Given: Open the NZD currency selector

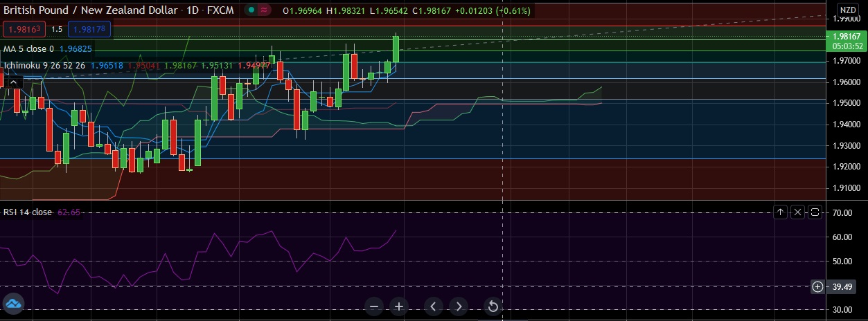Looking at the screenshot, I should [848, 10].
